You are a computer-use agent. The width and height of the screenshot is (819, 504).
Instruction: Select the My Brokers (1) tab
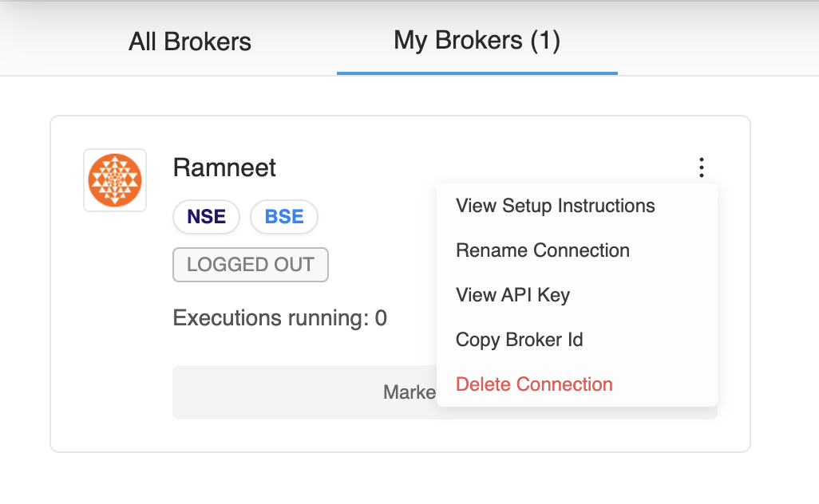click(477, 40)
